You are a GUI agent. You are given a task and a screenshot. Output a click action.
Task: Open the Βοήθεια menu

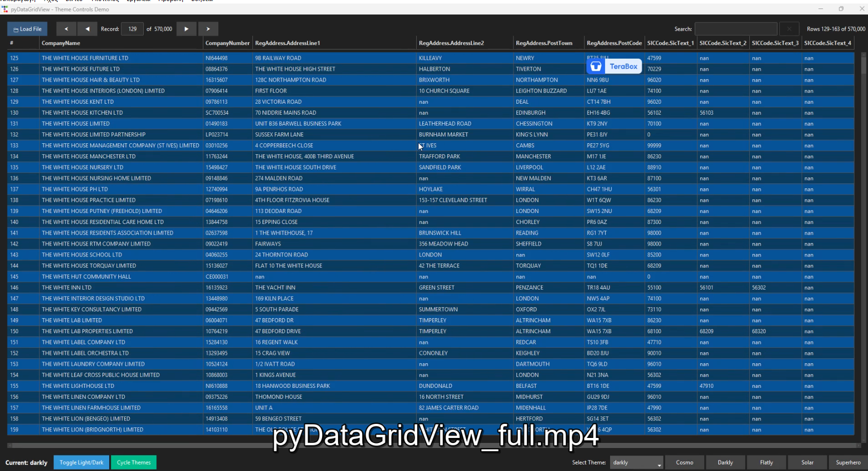pos(202,1)
